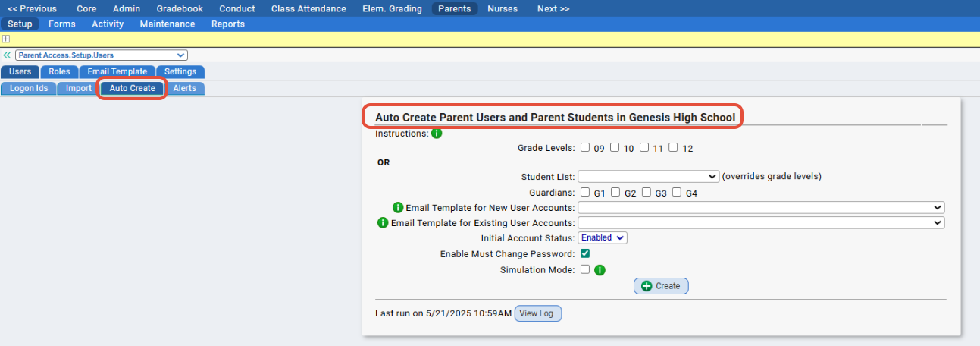Click info icon for Existing User Accounts template

[383, 223]
